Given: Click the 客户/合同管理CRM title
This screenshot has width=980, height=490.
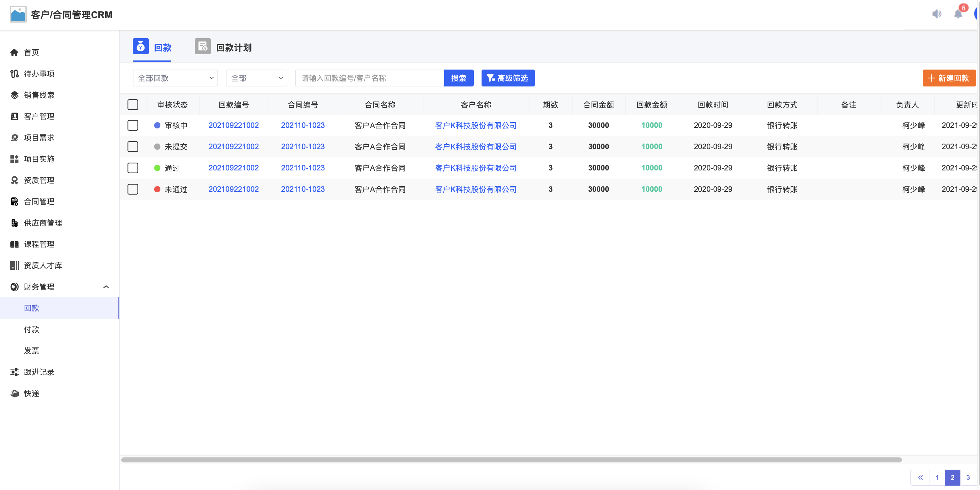Looking at the screenshot, I should (x=71, y=15).
